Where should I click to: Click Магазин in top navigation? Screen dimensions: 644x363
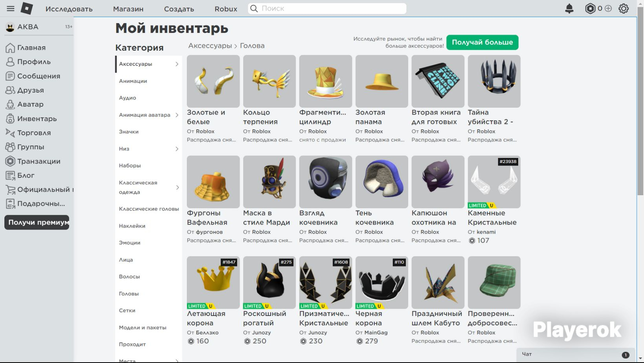pyautogui.click(x=128, y=9)
